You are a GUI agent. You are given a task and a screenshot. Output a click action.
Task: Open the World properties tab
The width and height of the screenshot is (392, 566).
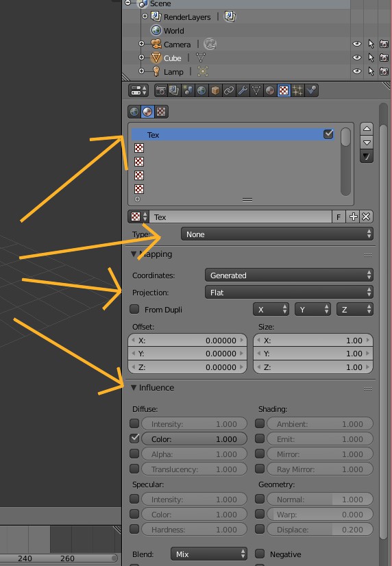click(201, 90)
